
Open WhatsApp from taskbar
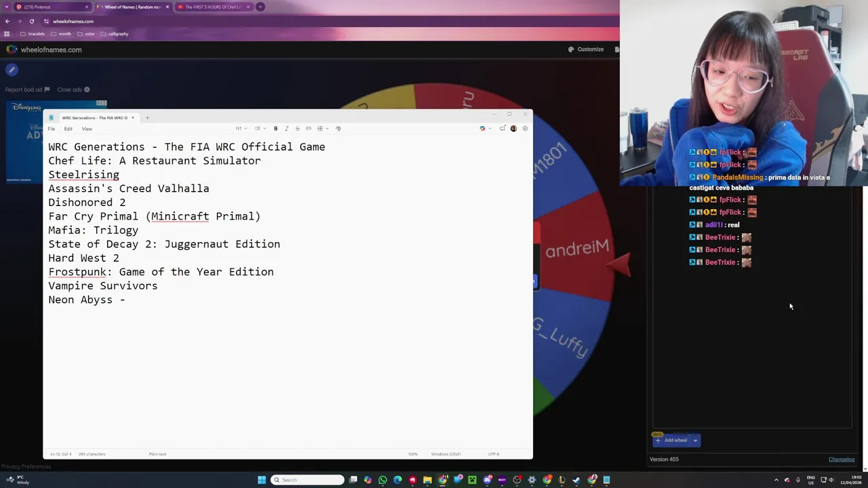point(382,480)
